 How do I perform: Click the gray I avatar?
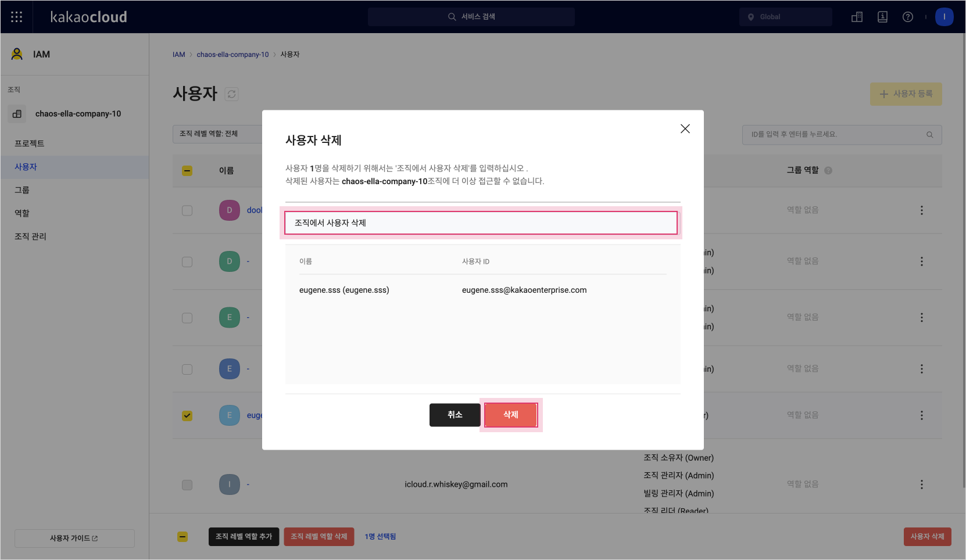pos(230,484)
